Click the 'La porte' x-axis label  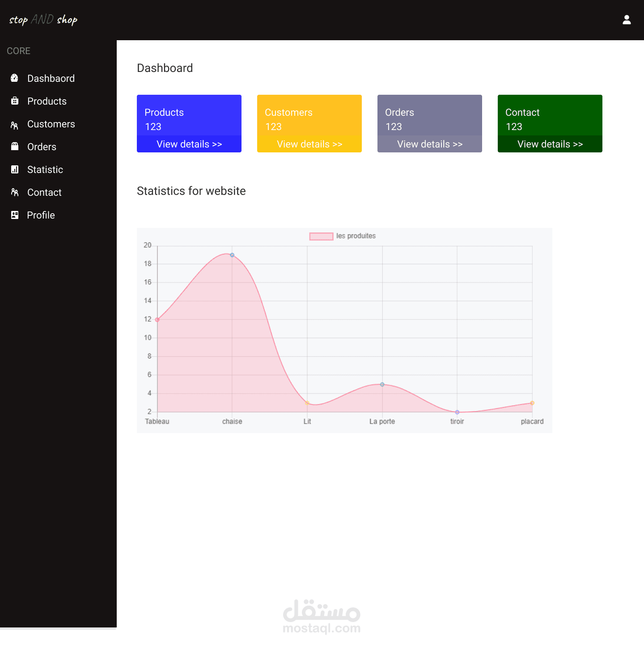382,421
